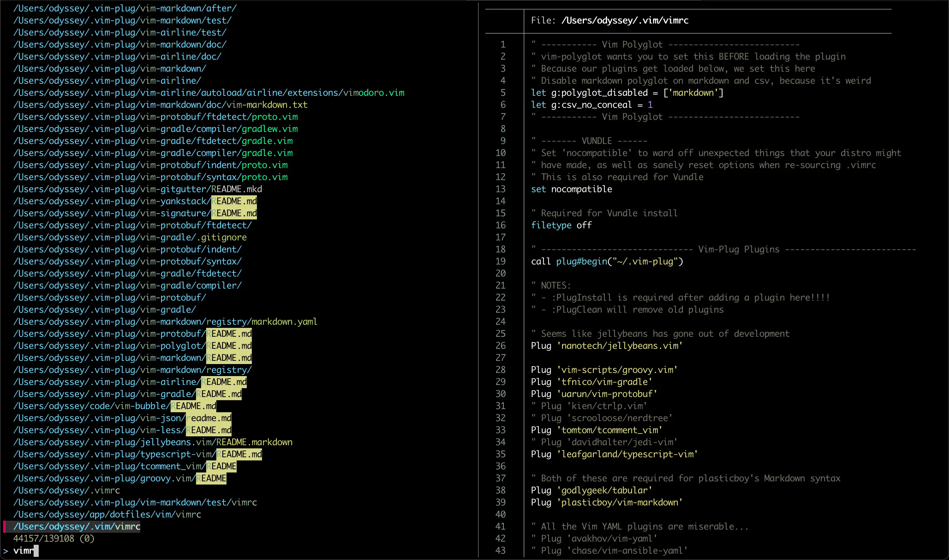Select /Users/odyssey/app/dotfiles/vim/vimrc result
The height and width of the screenshot is (560, 949).
point(107,514)
